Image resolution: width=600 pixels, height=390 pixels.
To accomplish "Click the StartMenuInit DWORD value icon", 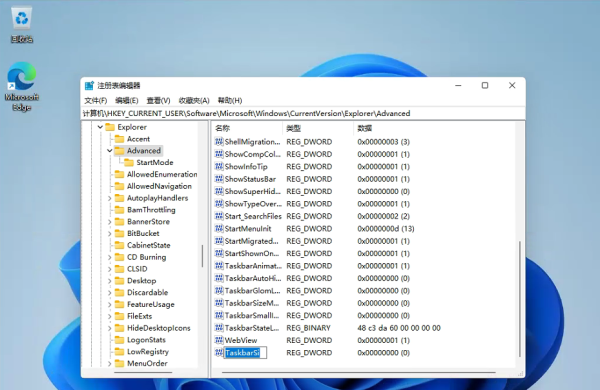I will [219, 228].
